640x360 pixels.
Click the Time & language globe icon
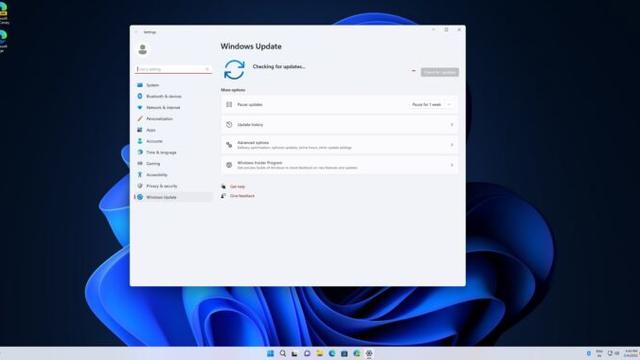[140, 152]
